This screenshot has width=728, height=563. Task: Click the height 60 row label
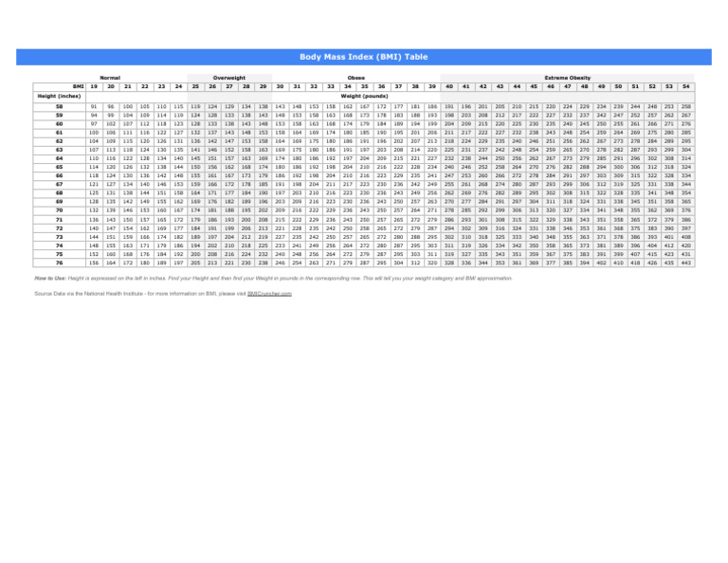click(x=60, y=124)
